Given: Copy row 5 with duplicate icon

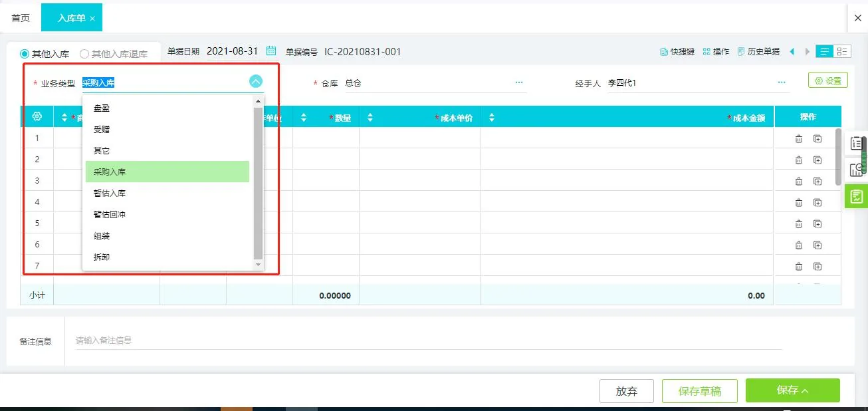Looking at the screenshot, I should click(x=817, y=223).
